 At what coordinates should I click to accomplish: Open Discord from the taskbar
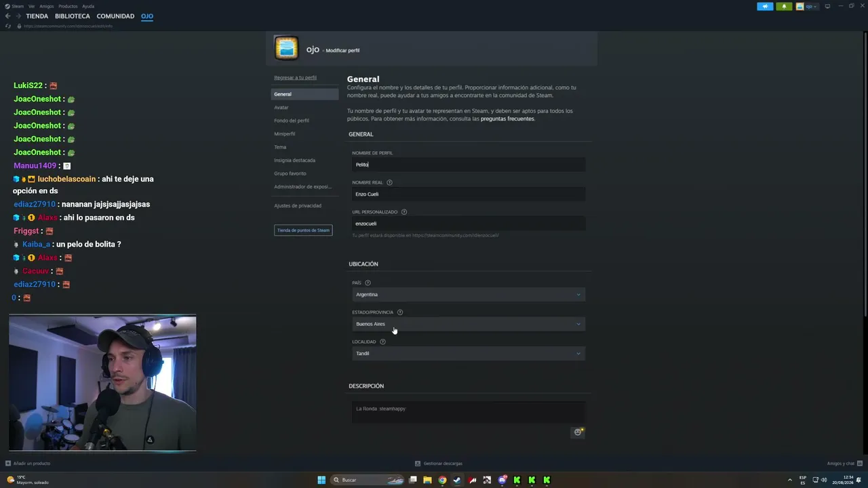point(502,480)
